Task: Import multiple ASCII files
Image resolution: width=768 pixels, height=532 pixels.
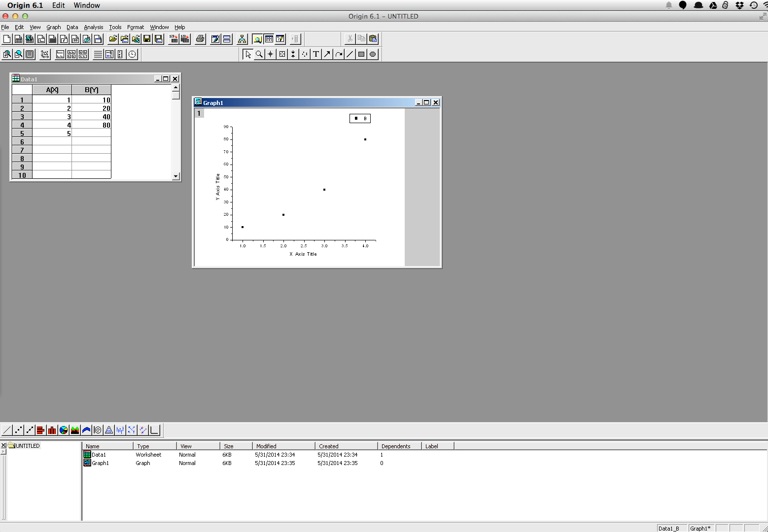Action: click(185, 39)
